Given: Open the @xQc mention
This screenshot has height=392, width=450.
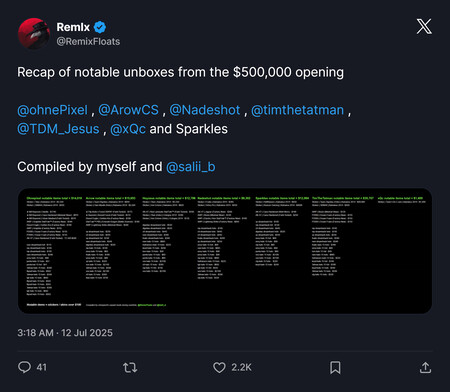Looking at the screenshot, I should point(128,129).
